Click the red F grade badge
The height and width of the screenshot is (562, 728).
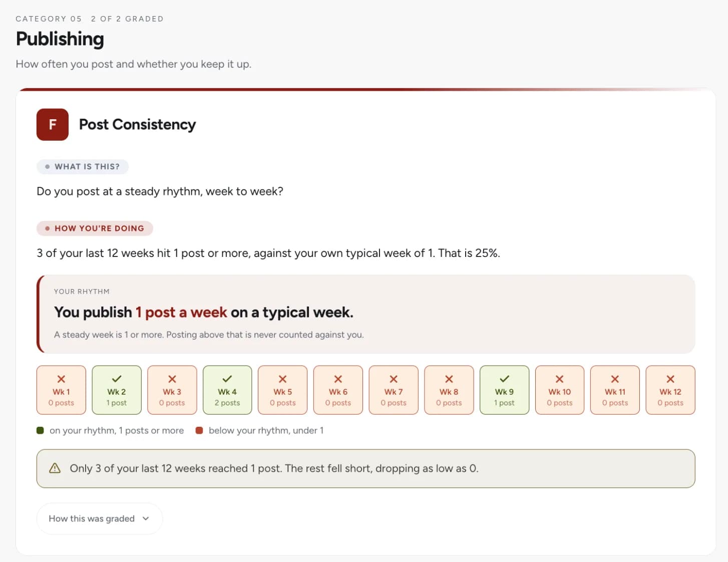tap(53, 124)
